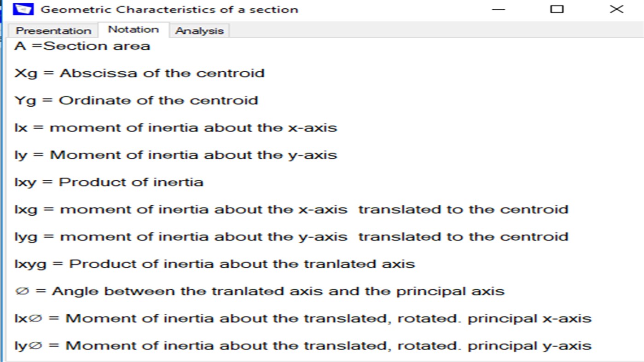Image resolution: width=644 pixels, height=362 pixels.
Task: Maximize the Geometric Characteristics window
Action: point(557,9)
